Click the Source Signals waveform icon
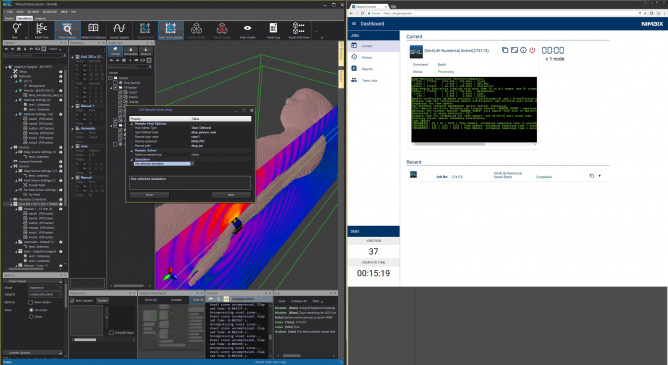The width and height of the screenshot is (668, 365). [119, 31]
